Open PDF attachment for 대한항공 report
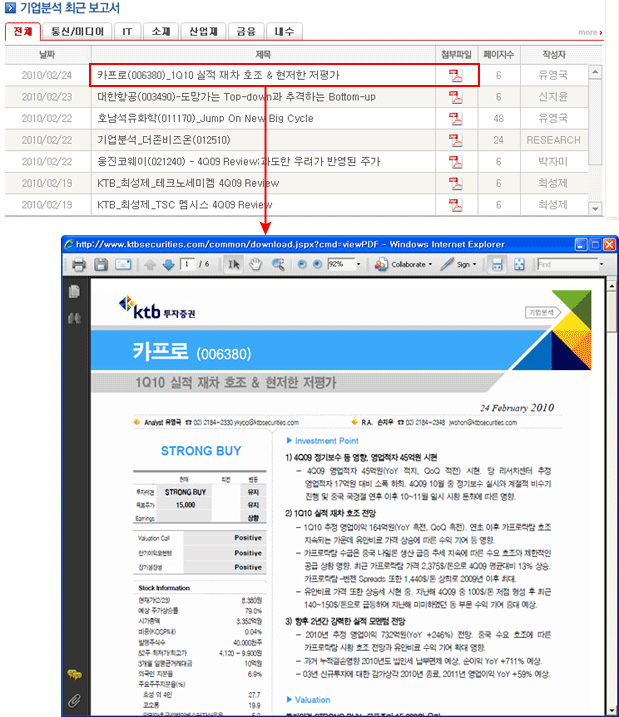Viewport: 619px width, 717px height. (455, 96)
